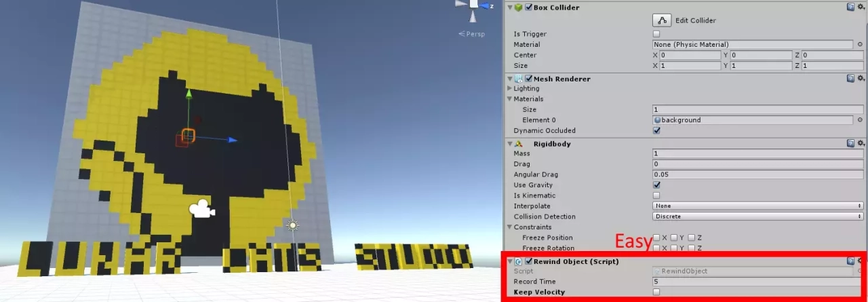Collapse the Constraints section
This screenshot has height=302, width=868.
click(x=510, y=227)
